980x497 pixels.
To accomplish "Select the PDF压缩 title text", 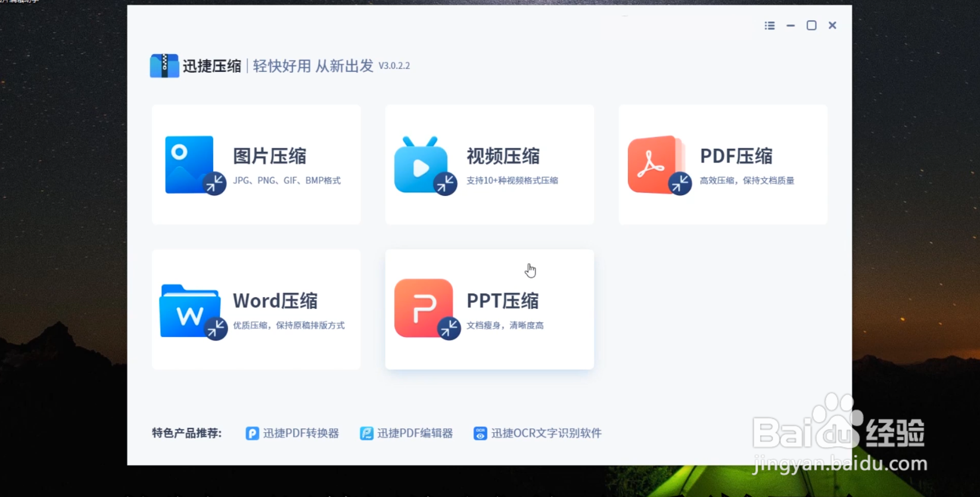I will tap(736, 156).
